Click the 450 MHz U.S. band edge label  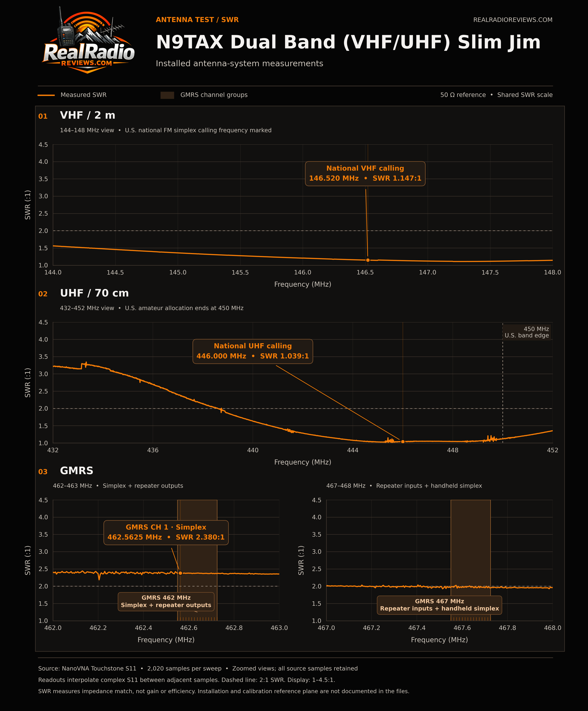tap(527, 332)
